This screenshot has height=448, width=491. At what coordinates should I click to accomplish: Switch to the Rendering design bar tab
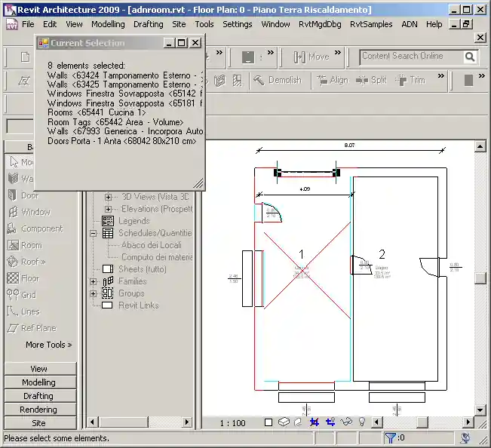click(38, 410)
